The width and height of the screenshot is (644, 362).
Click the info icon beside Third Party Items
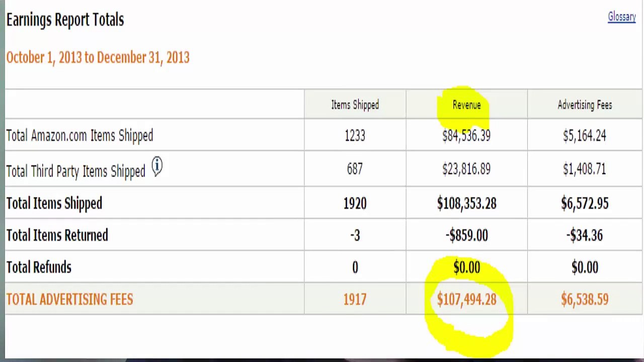pos(157,166)
